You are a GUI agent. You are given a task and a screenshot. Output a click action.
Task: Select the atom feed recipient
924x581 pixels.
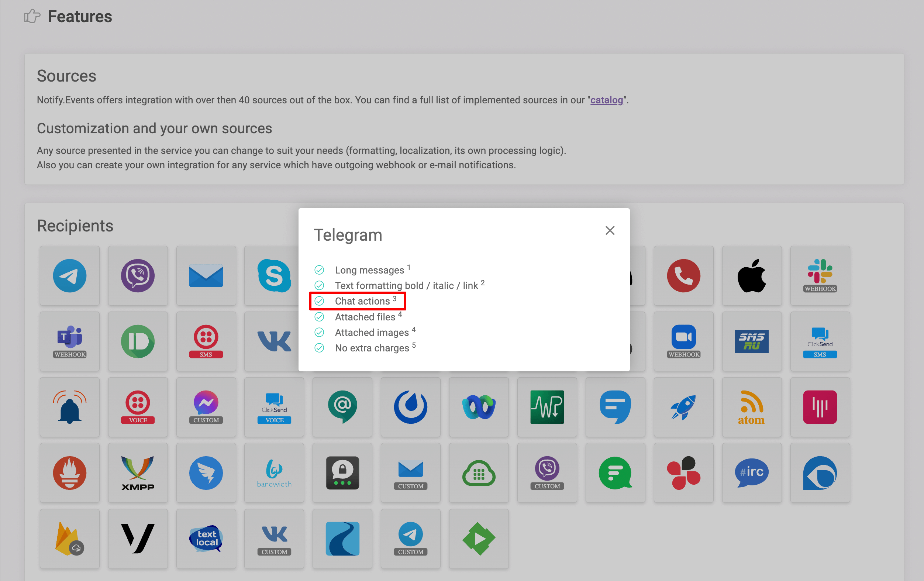(752, 407)
